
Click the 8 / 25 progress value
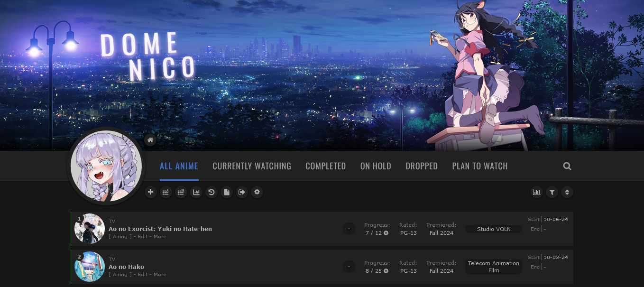tap(374, 271)
